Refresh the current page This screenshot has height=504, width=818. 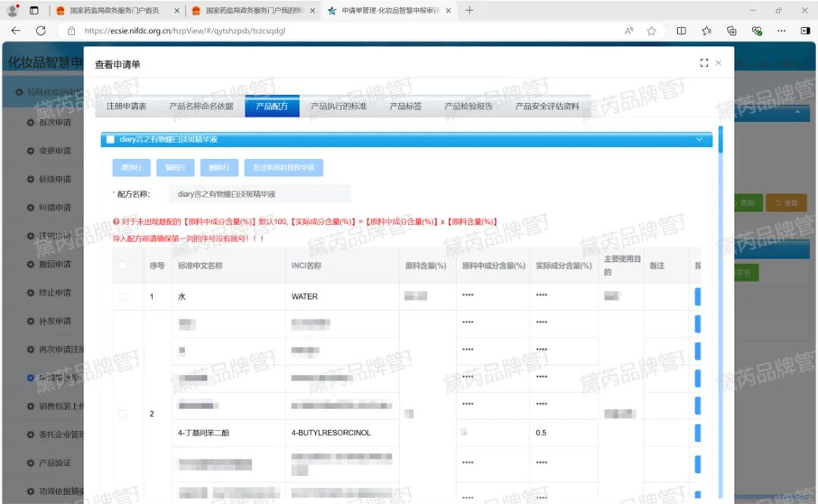pyautogui.click(x=41, y=31)
